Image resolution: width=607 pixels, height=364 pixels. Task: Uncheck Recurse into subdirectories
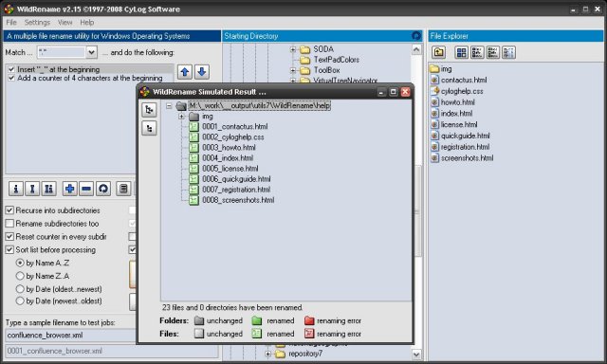(9, 210)
